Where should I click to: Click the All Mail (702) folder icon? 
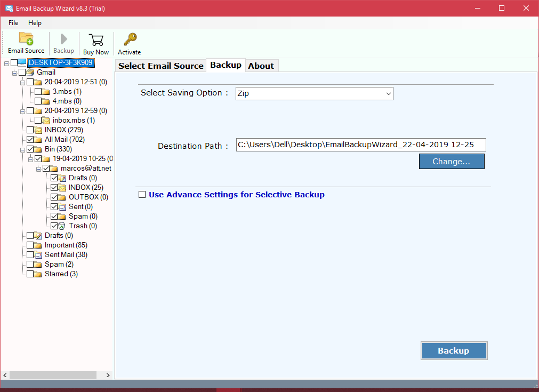pyautogui.click(x=38, y=140)
